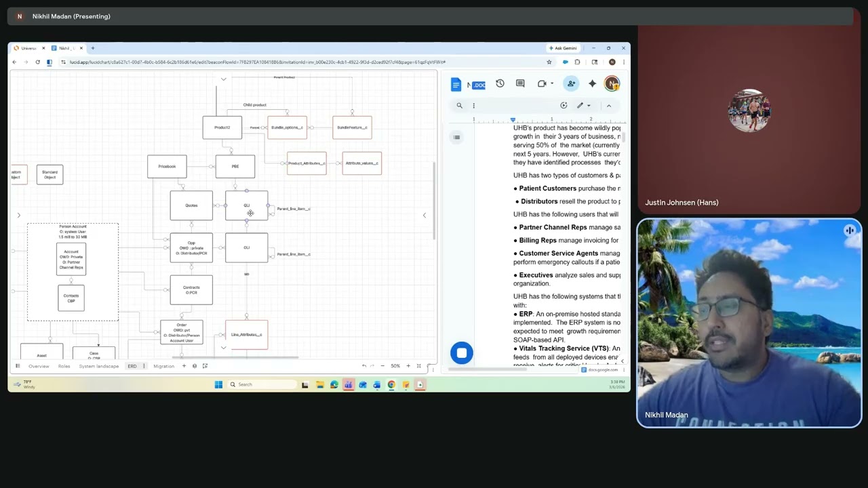Viewport: 868px width, 488px height.
Task: Select the Quotes entity box
Action: [191, 205]
